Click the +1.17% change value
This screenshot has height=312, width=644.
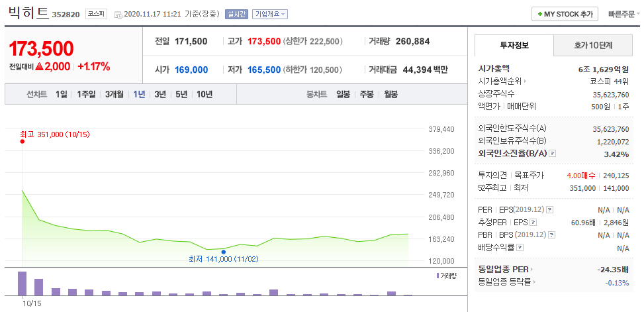(93, 67)
